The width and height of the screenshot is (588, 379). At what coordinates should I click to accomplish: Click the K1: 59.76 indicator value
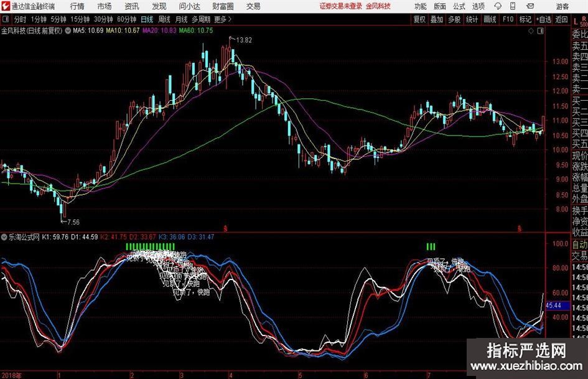point(55,237)
